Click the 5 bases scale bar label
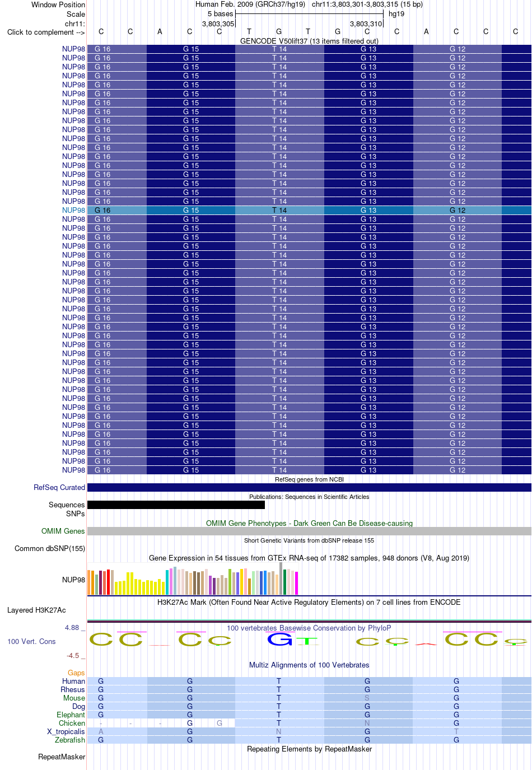The image size is (532, 770). (220, 13)
